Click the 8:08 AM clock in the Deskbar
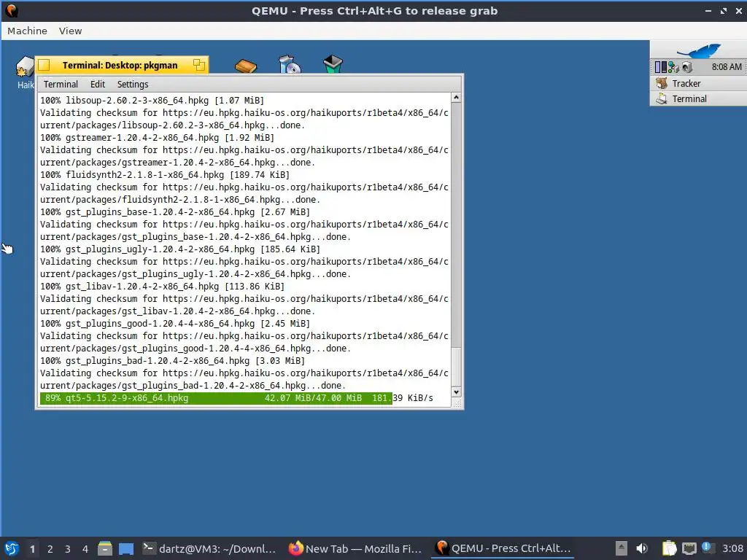The width and height of the screenshot is (747, 560). tap(727, 67)
